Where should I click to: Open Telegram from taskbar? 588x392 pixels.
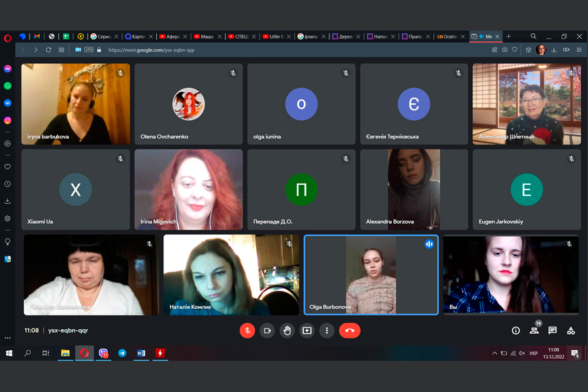(122, 353)
